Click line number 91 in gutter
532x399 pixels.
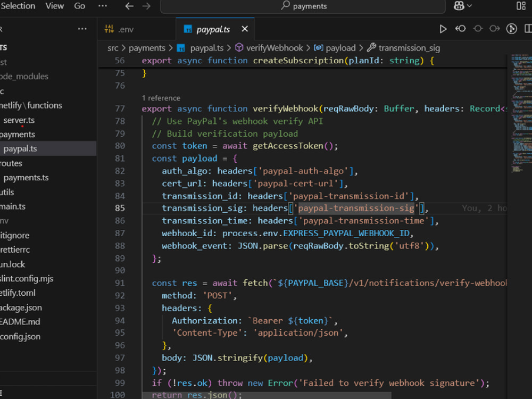[x=120, y=283]
